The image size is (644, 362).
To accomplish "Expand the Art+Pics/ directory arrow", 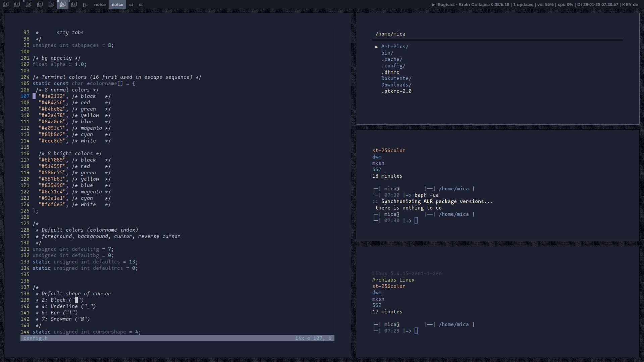I will point(377,47).
